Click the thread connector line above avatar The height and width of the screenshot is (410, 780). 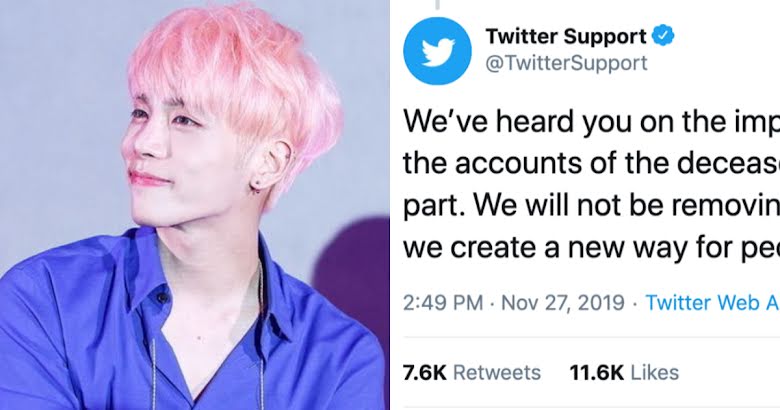pos(437,4)
